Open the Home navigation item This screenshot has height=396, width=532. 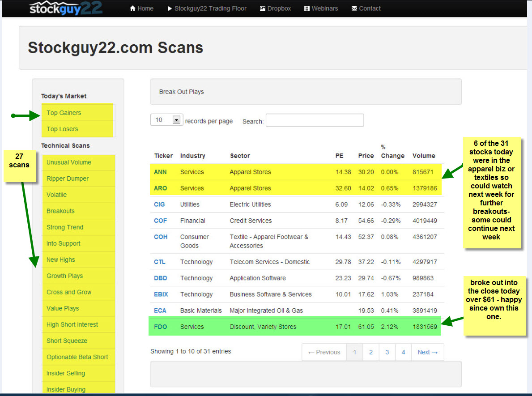(x=141, y=9)
